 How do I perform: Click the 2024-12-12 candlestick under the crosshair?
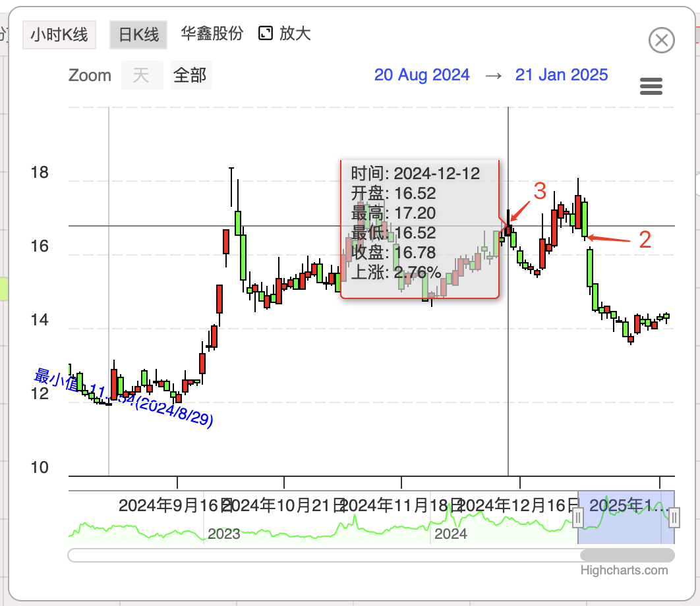pyautogui.click(x=508, y=223)
